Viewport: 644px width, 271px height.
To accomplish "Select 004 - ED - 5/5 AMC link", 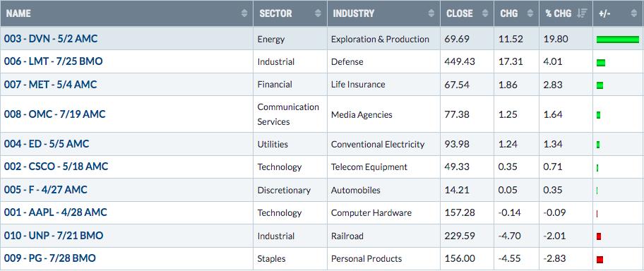I will (x=47, y=144).
